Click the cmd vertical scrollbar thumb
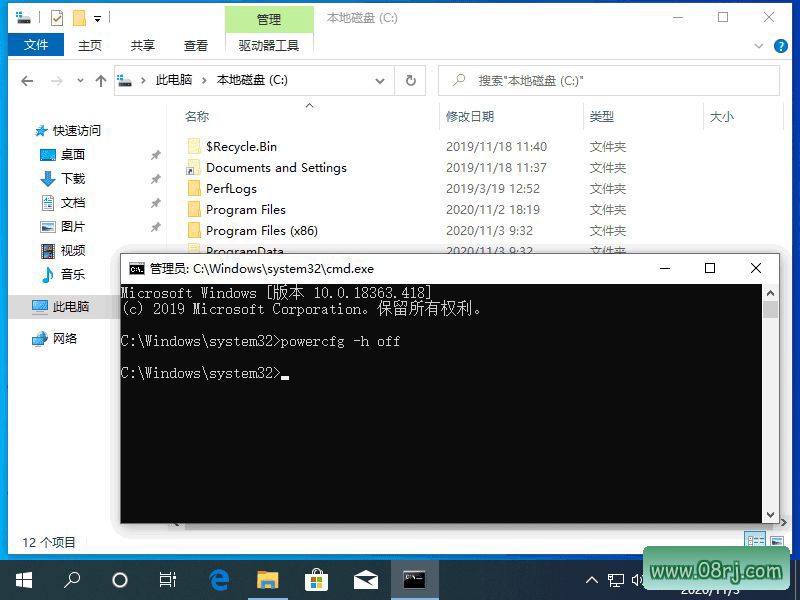The width and height of the screenshot is (800, 600). pos(770,309)
